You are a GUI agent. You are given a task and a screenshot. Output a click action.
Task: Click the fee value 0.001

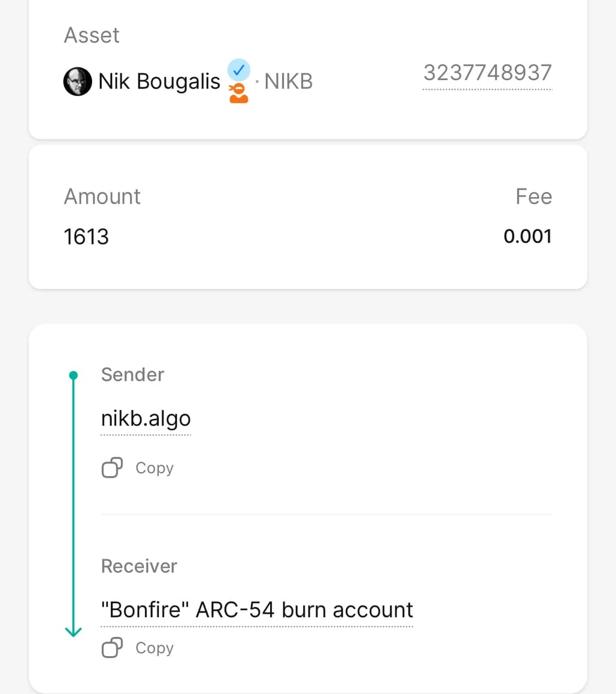pyautogui.click(x=528, y=236)
